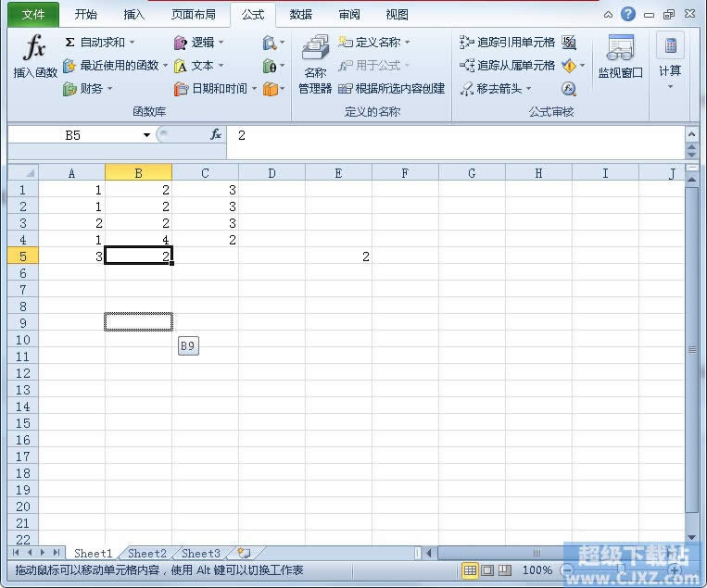Viewport: 707px width, 588px height.
Task: Click the Select All corner button
Action: click(23, 172)
